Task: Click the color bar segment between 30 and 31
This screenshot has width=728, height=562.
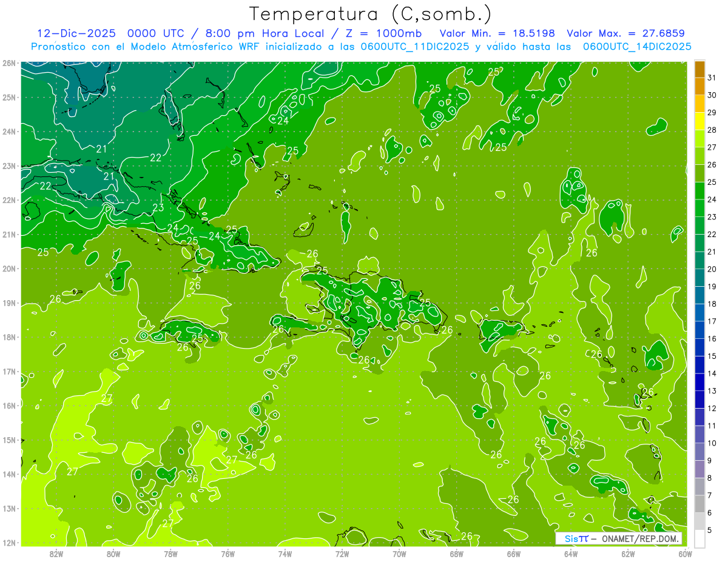Action: pyautogui.click(x=699, y=87)
